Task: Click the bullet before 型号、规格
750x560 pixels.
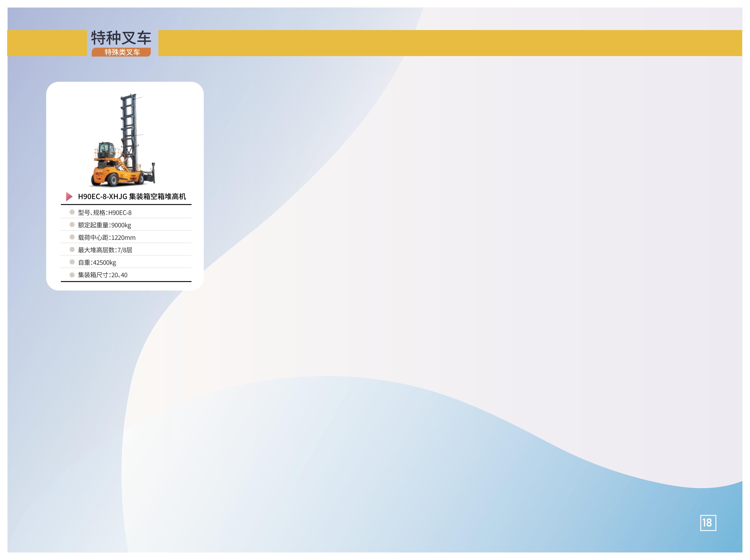Action: [x=72, y=212]
